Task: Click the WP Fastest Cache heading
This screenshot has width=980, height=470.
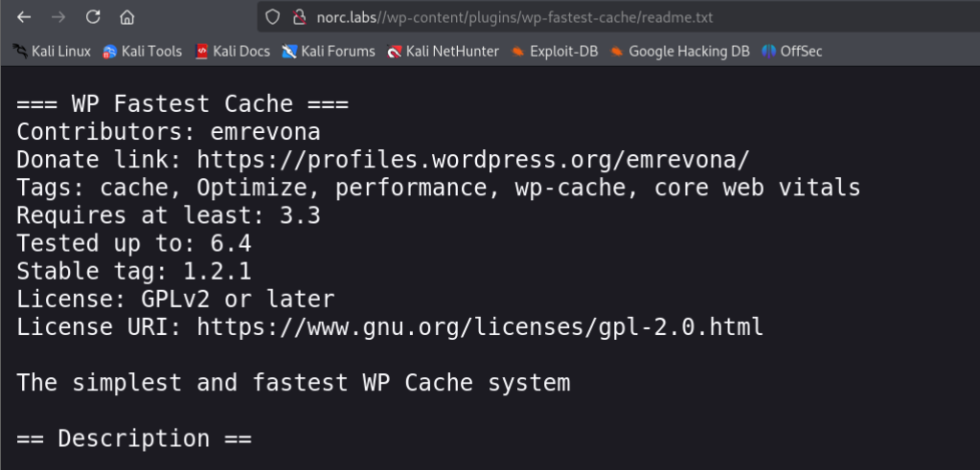Action: point(183,103)
